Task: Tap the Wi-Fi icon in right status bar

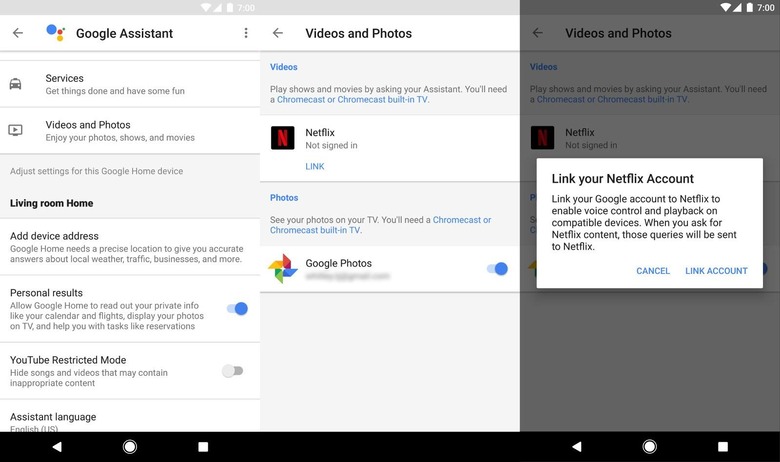Action: pyautogui.click(x=726, y=7)
